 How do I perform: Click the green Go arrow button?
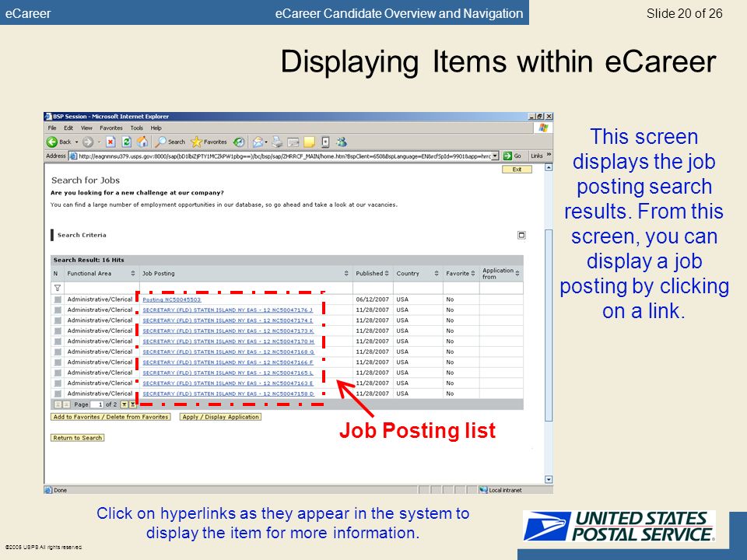507,156
